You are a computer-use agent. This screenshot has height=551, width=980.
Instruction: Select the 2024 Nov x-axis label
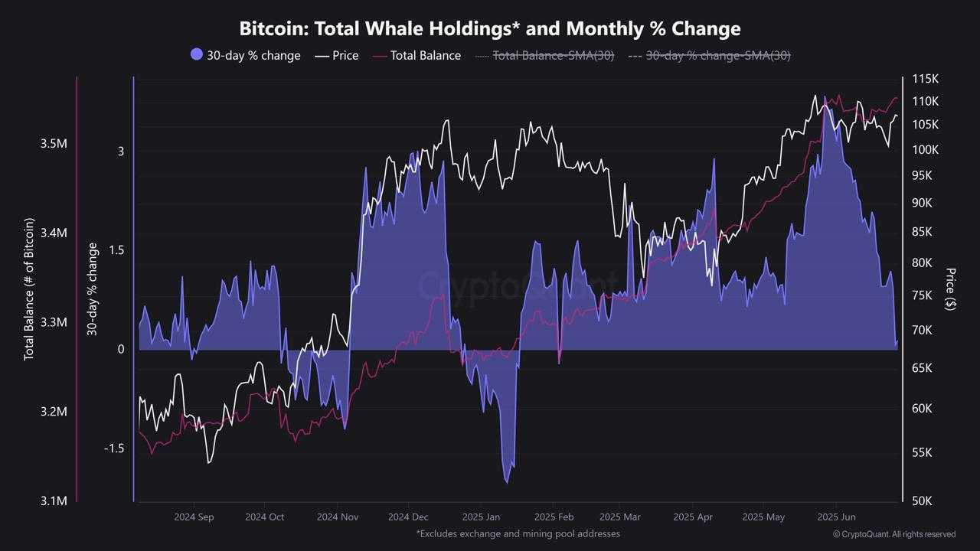338,517
